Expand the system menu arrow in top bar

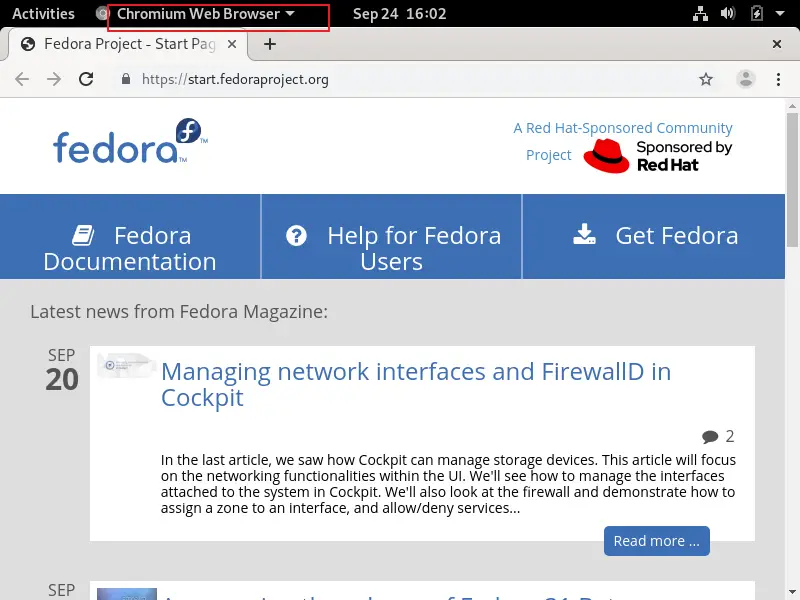[780, 14]
